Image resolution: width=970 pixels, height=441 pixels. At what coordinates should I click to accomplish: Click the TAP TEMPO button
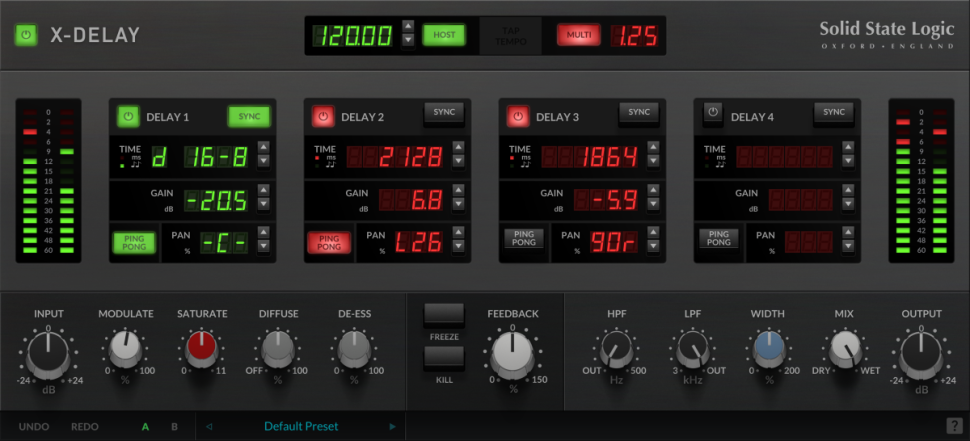510,35
